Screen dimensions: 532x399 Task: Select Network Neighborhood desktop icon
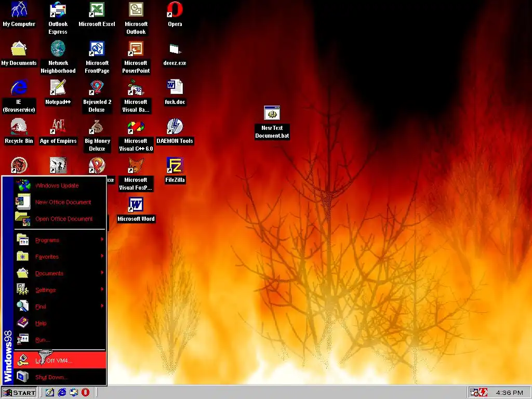pos(58,57)
